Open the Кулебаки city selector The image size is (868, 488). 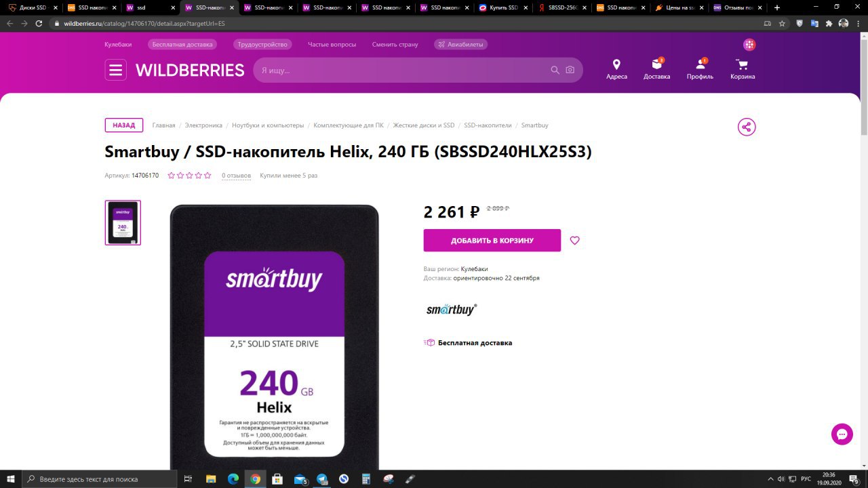click(x=118, y=45)
